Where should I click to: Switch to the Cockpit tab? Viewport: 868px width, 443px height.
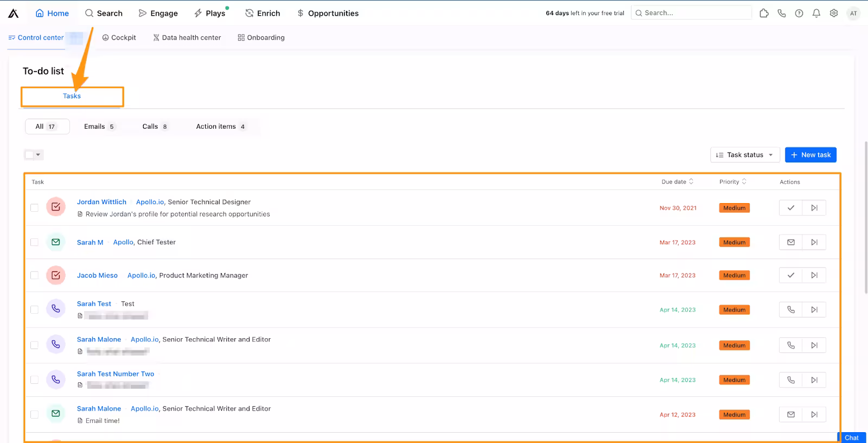pyautogui.click(x=119, y=38)
